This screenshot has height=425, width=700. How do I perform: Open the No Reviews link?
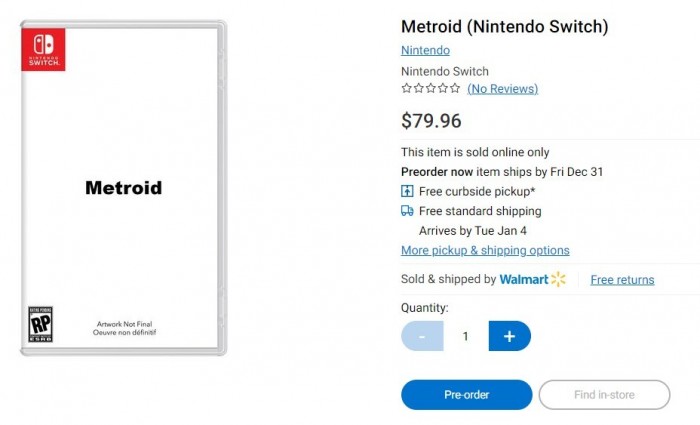(502, 89)
